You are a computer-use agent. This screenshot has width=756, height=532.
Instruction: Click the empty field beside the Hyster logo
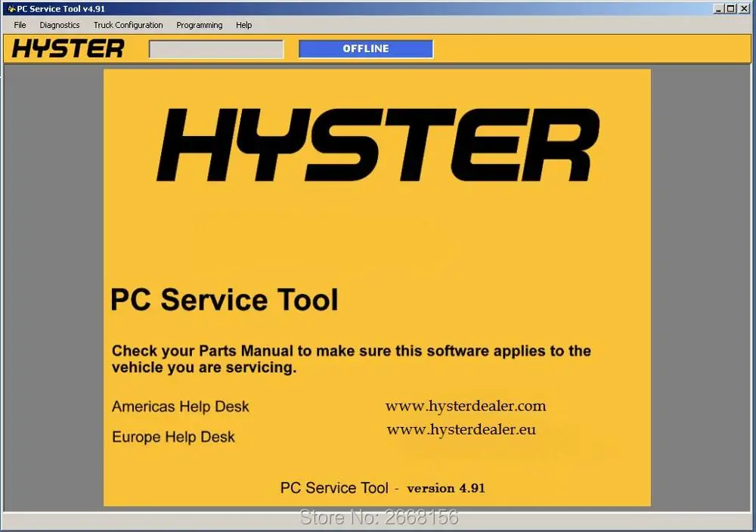216,49
